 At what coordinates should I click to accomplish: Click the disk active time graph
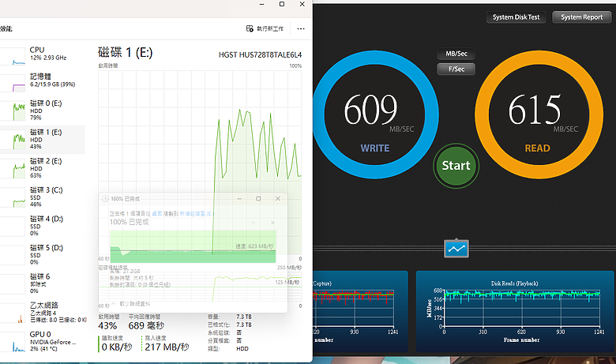coord(200,163)
